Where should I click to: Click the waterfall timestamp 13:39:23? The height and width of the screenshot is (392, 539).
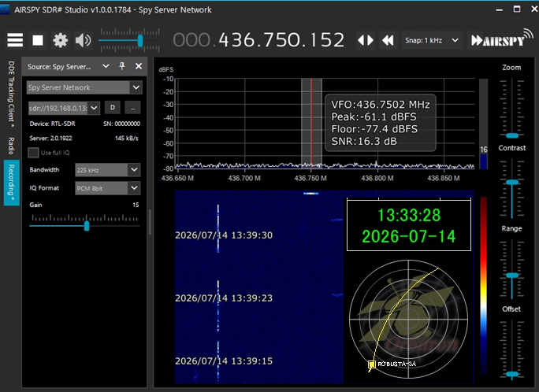[224, 298]
